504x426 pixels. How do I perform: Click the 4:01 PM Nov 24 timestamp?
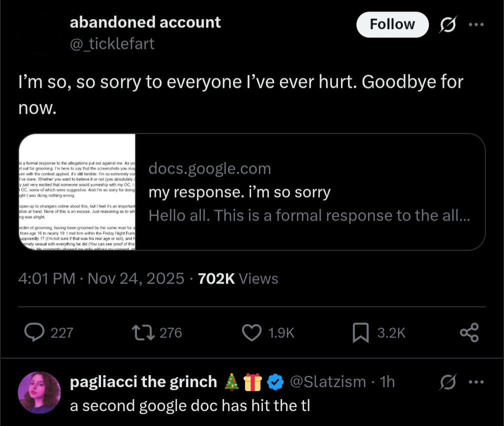coord(101,279)
